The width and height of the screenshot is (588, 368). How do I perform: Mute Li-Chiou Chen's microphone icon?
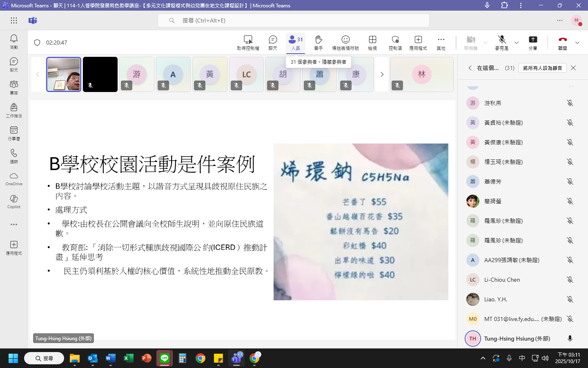point(570,280)
